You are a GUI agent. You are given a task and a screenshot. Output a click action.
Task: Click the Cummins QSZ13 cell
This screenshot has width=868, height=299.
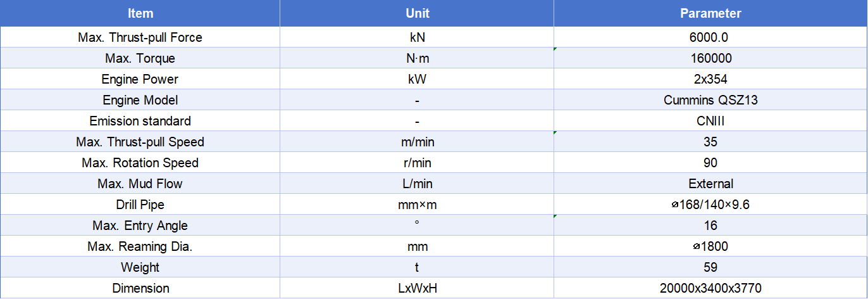point(710,100)
